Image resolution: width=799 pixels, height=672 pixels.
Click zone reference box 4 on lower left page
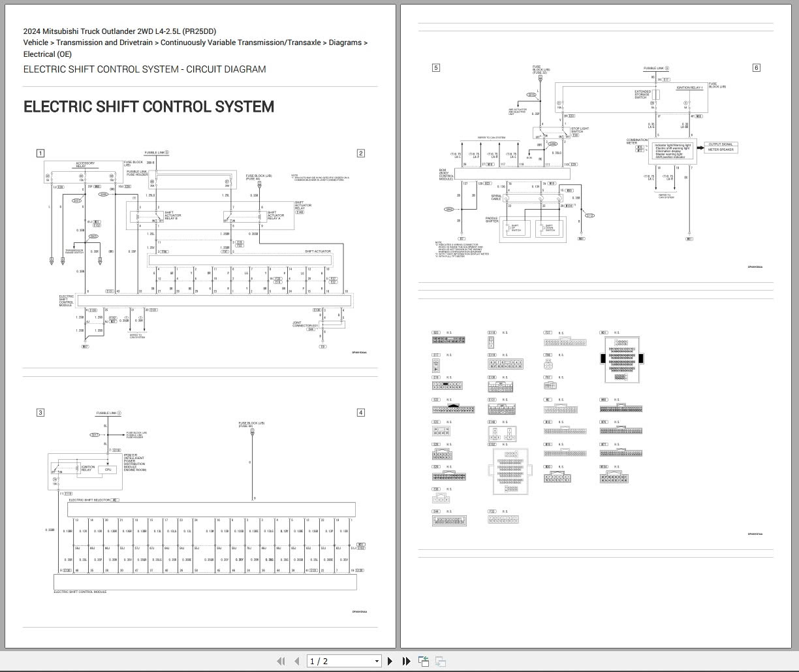pos(360,412)
